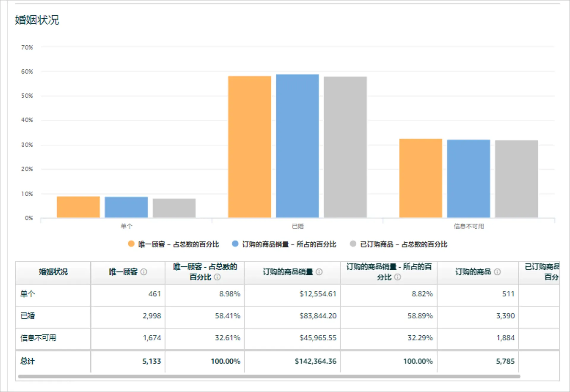Click the cell value 8.82%

click(x=422, y=294)
